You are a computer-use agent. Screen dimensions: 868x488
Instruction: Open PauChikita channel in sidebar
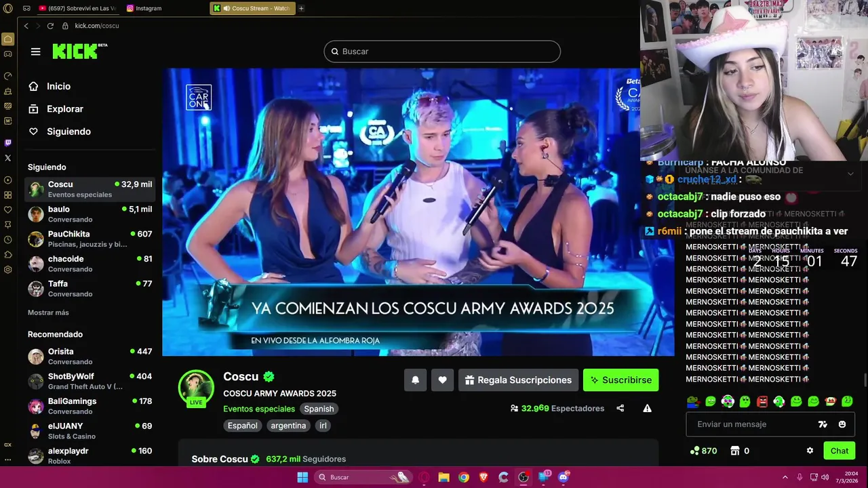(90, 239)
